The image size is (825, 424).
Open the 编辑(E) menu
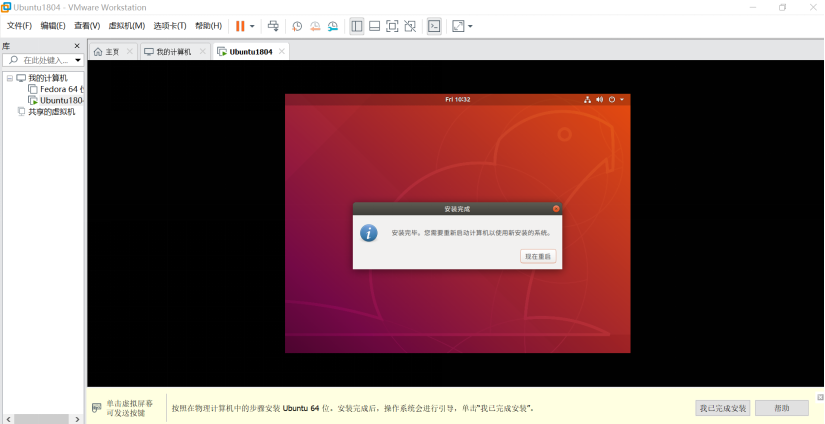[53, 26]
